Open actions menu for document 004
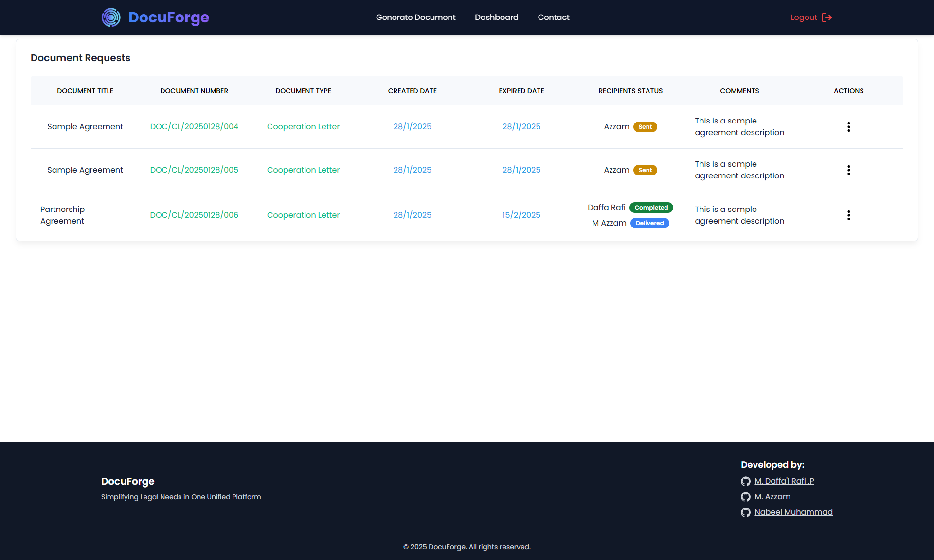The height and width of the screenshot is (560, 934). tap(848, 127)
